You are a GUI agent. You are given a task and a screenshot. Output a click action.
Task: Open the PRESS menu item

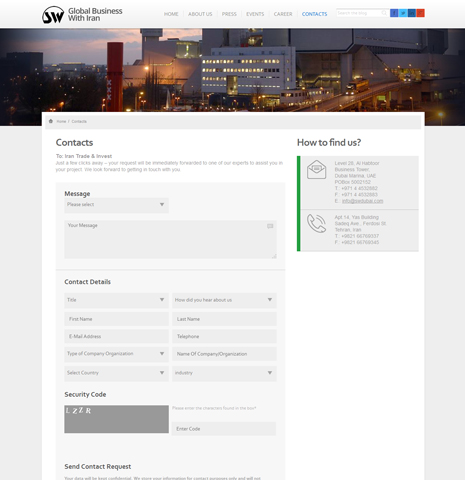[x=229, y=14]
